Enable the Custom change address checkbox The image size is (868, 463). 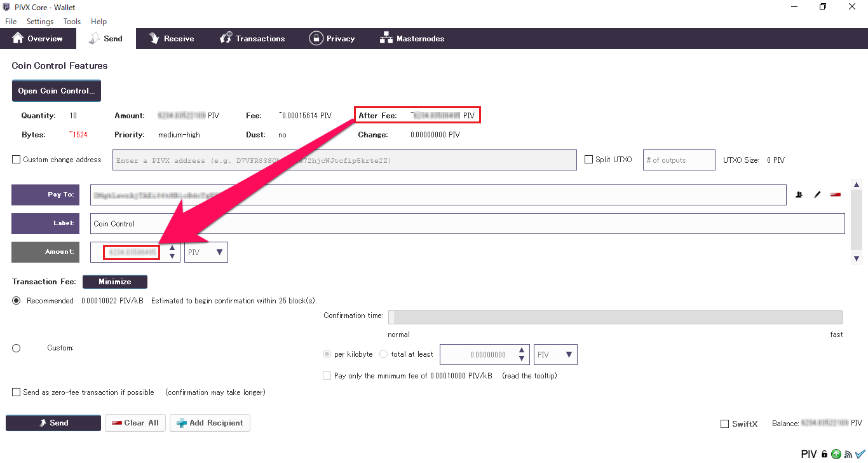(x=17, y=160)
